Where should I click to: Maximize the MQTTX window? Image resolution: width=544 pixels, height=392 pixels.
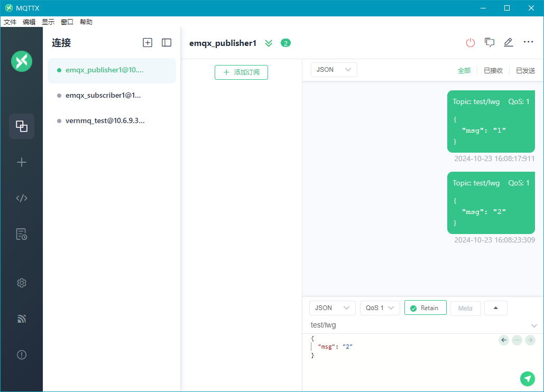coord(507,8)
